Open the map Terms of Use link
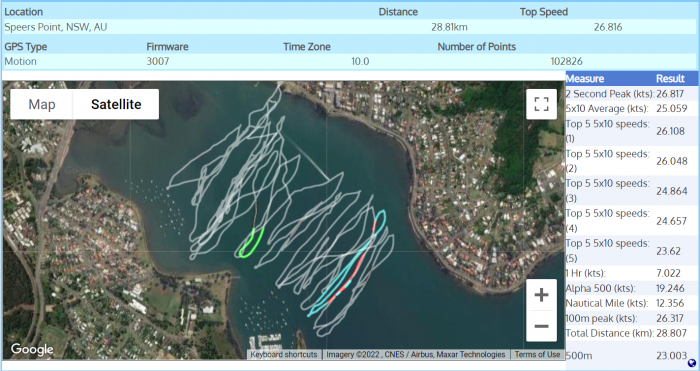Image resolution: width=700 pixels, height=371 pixels. coord(537,354)
